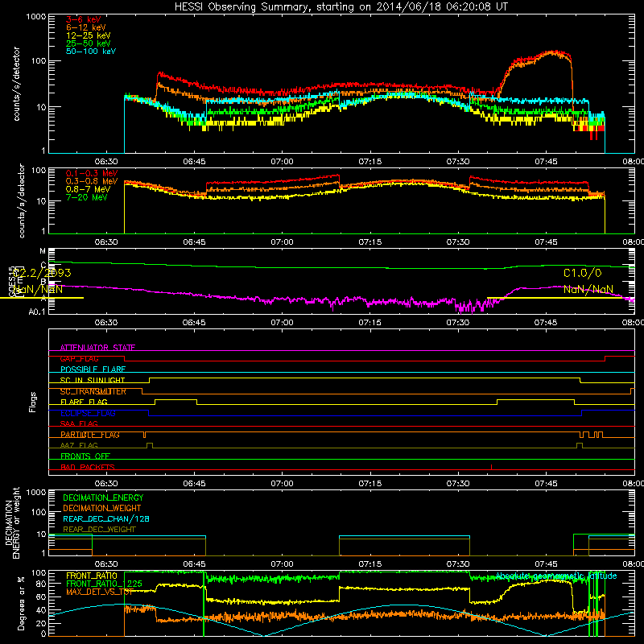This screenshot has height=644, width=644.
Task: Click the 7-20 MeV legend label
Action: pos(87,197)
